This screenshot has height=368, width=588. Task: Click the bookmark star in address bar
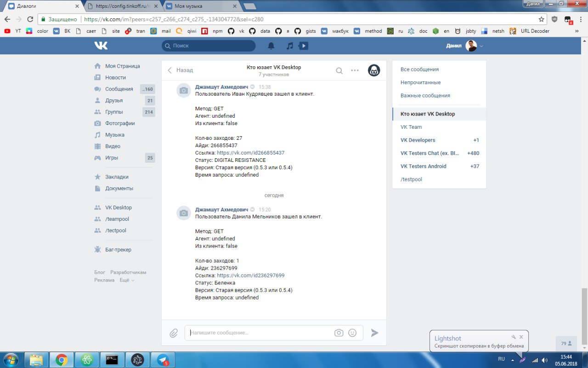542,19
